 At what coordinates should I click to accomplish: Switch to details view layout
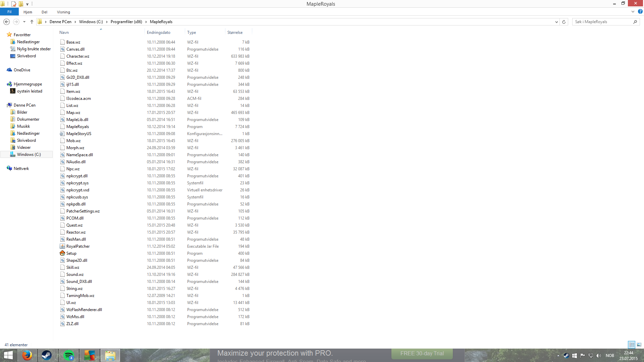(x=632, y=345)
